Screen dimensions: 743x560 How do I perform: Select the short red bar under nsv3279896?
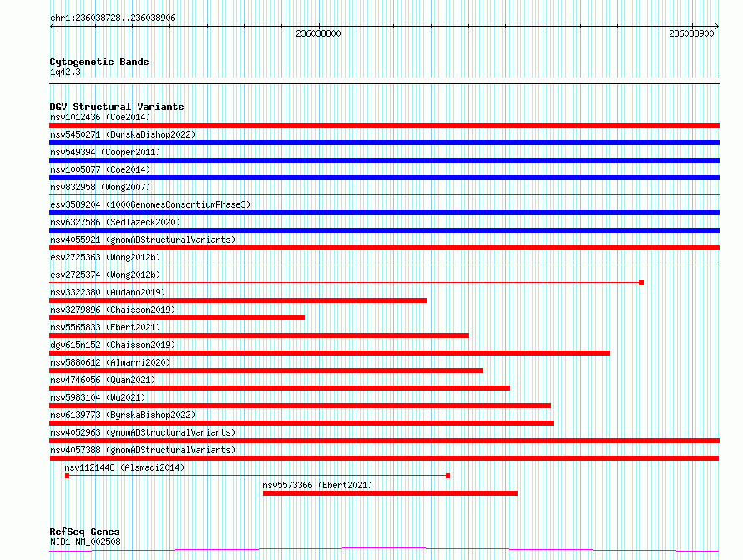(x=177, y=318)
